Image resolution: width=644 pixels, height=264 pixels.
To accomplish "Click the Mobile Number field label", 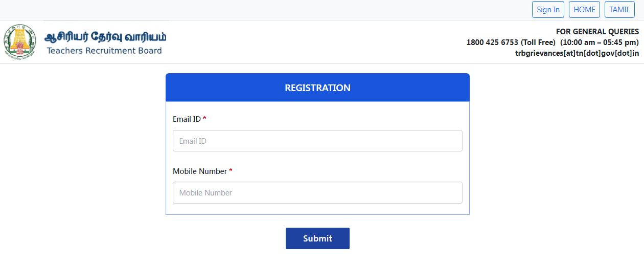I will (x=199, y=171).
